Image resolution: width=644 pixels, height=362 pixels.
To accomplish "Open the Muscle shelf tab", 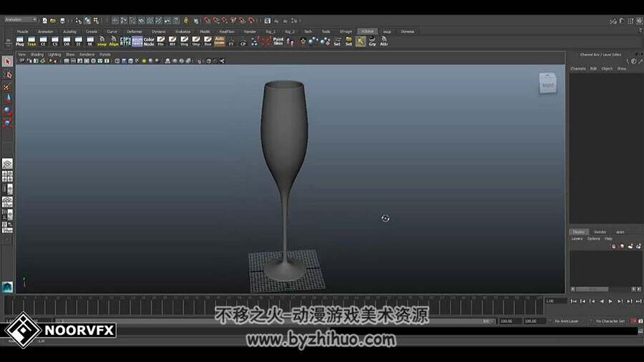I will pyautogui.click(x=23, y=31).
